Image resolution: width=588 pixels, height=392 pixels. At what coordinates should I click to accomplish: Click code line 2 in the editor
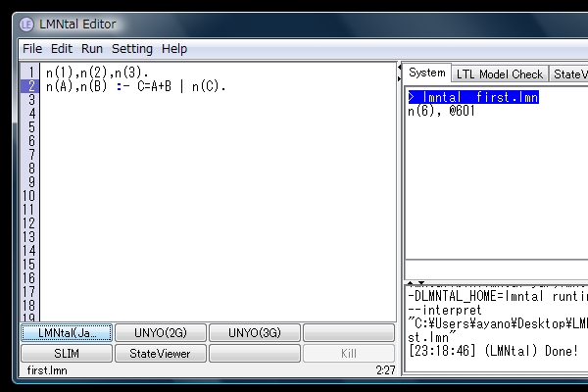135,86
